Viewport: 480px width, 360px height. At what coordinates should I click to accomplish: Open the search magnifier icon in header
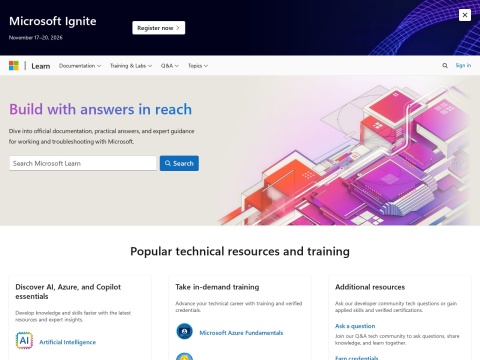pos(445,66)
